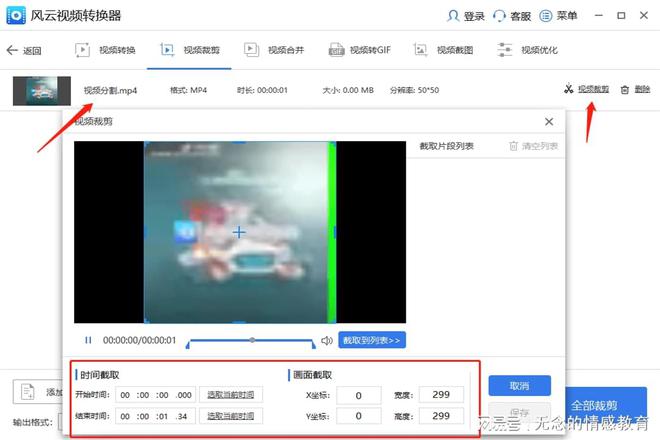Click the 高度 height input field

tap(441, 416)
